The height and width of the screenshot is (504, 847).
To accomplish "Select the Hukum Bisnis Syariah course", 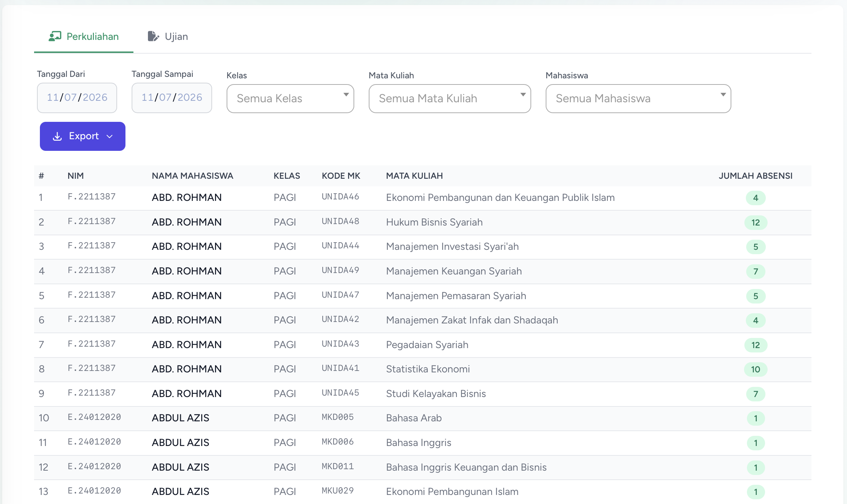I will [x=434, y=222].
